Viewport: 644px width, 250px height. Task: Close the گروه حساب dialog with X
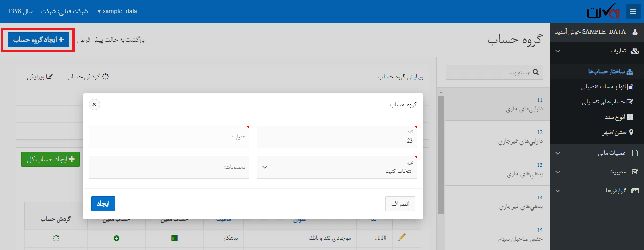[x=94, y=104]
